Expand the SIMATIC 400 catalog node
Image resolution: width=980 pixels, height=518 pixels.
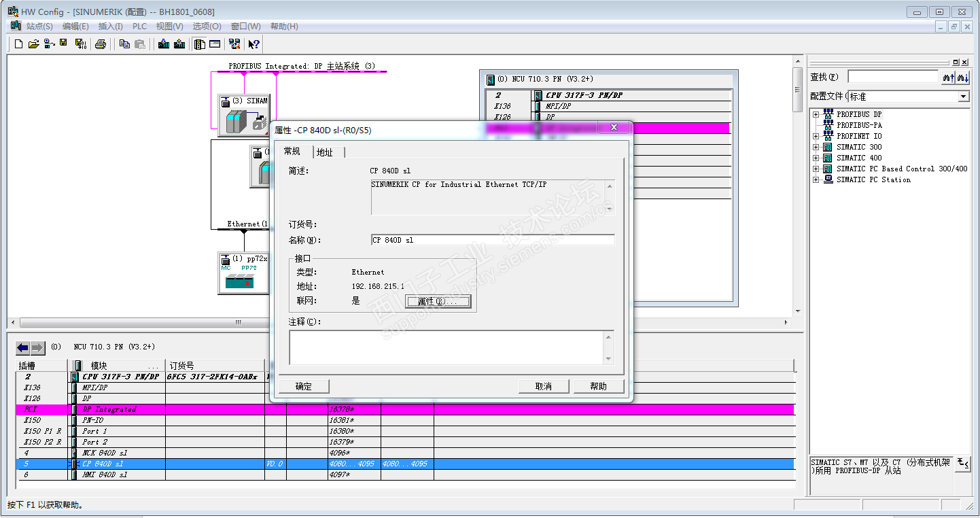pos(816,158)
